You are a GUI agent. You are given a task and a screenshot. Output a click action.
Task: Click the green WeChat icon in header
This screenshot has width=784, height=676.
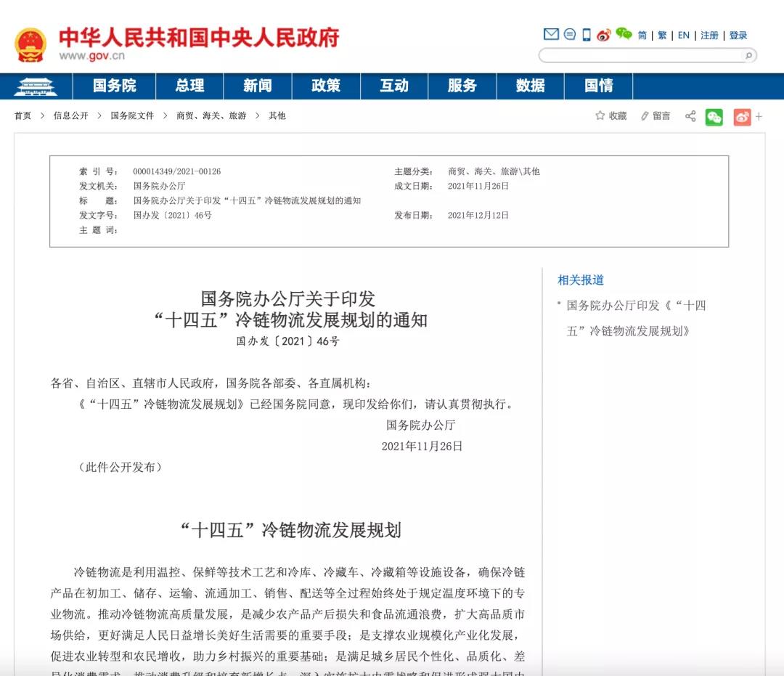tap(624, 33)
